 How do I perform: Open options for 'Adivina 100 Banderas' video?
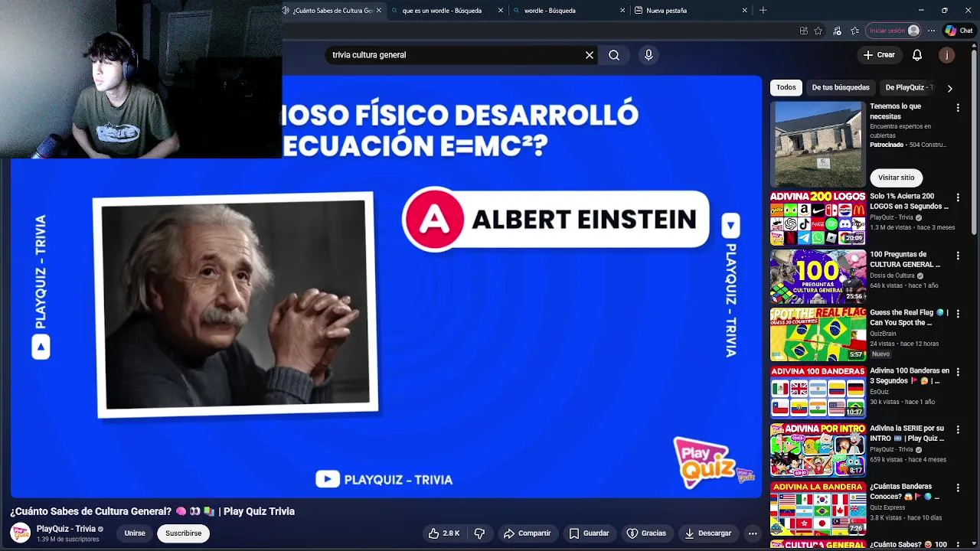[958, 372]
